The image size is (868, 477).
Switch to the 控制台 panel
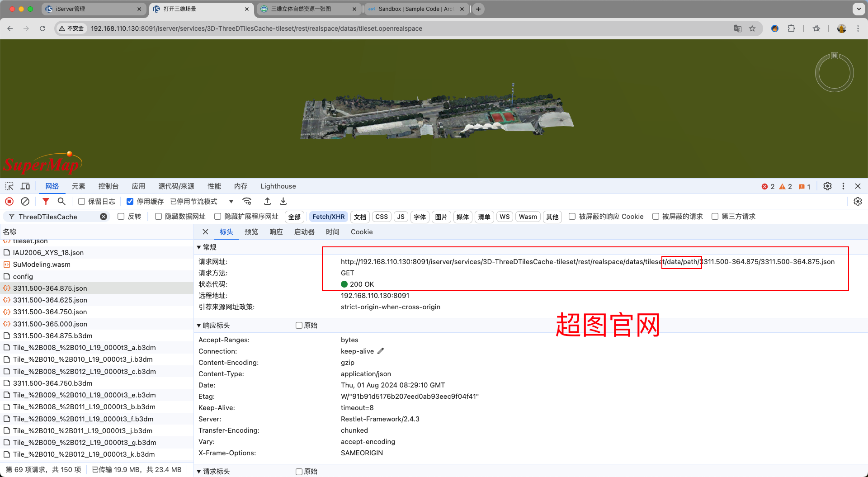[x=108, y=186]
